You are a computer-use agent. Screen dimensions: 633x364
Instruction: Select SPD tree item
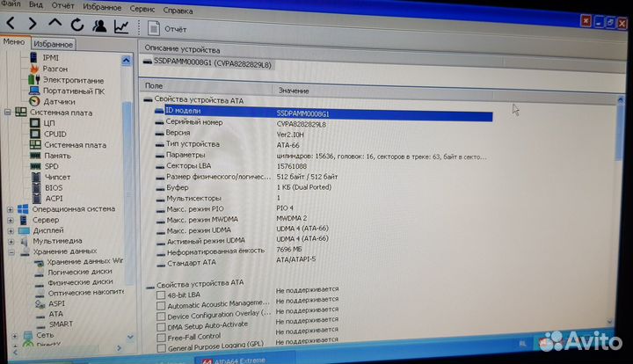[51, 166]
